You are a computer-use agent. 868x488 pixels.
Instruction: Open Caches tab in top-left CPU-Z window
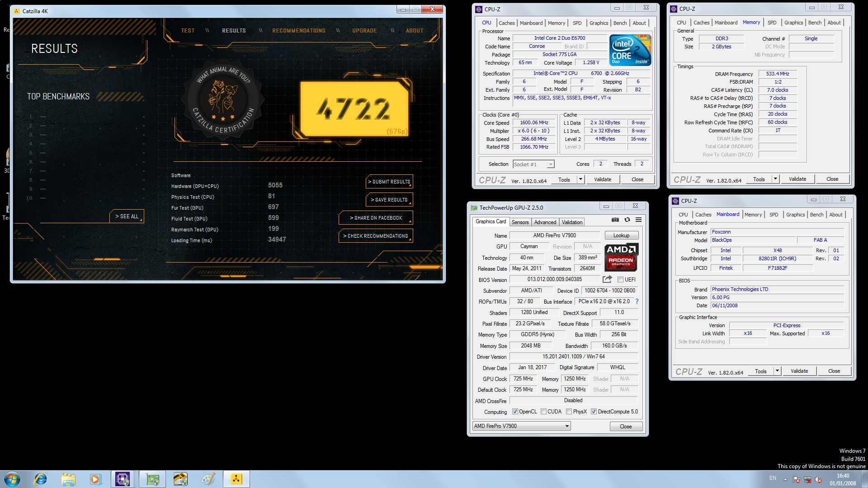[x=506, y=23]
